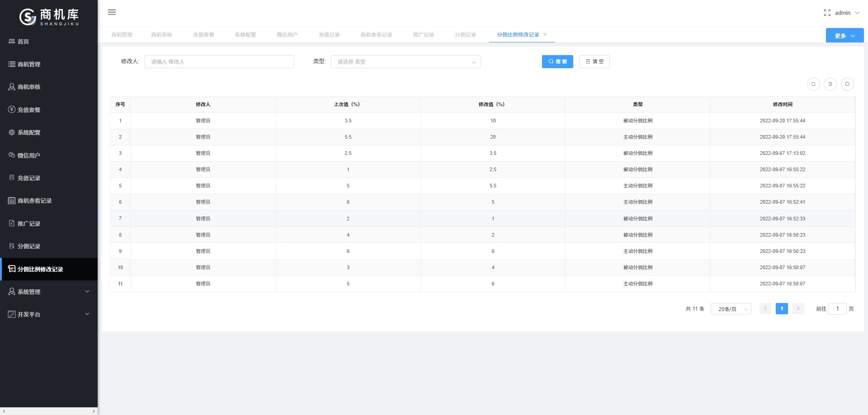Screen dimensions: 868x415
Task: Focus the 修改人 input field
Action: coord(219,62)
